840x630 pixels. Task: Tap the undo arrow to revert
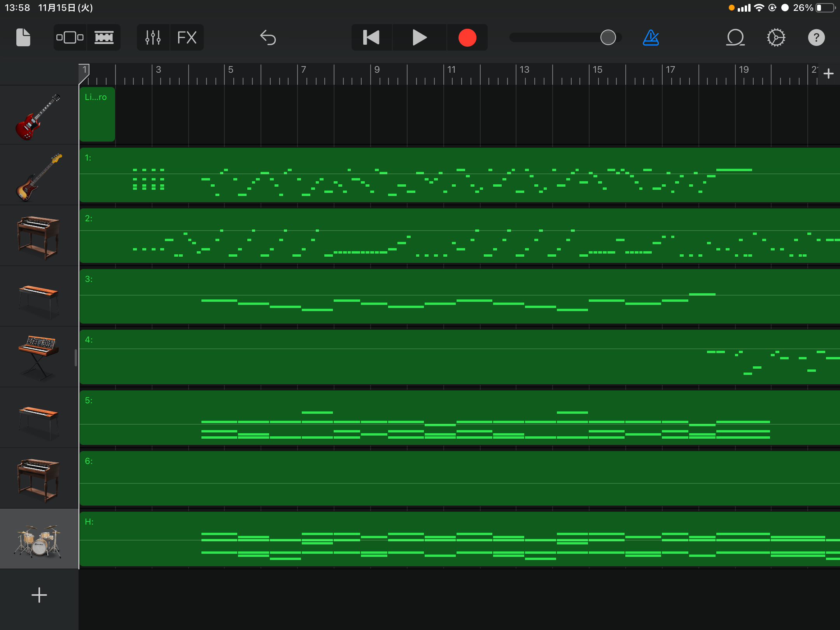[x=268, y=37]
